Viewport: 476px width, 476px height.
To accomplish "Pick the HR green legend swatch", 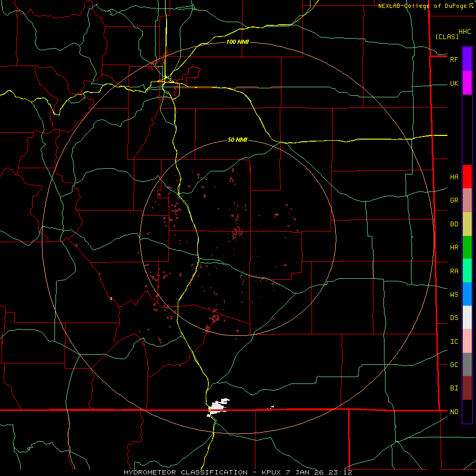I will [467, 248].
